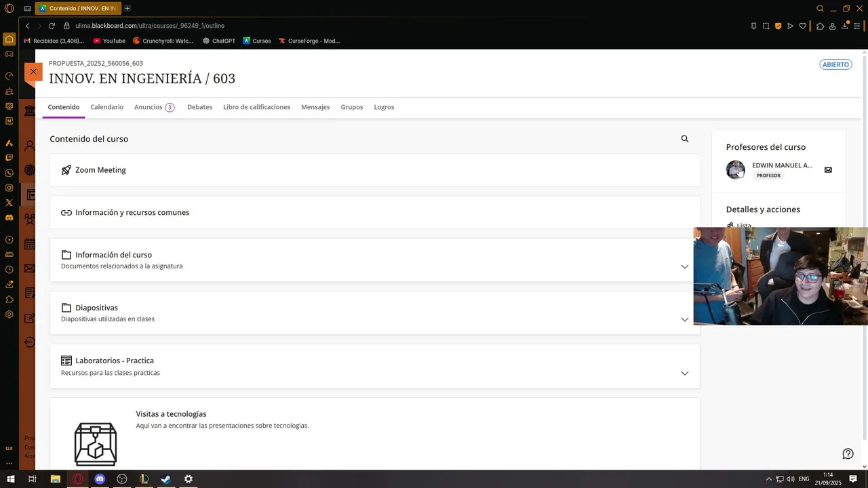Screen dimensions: 868x488
Task: Open the YouTube bookmark
Action: click(x=109, y=41)
